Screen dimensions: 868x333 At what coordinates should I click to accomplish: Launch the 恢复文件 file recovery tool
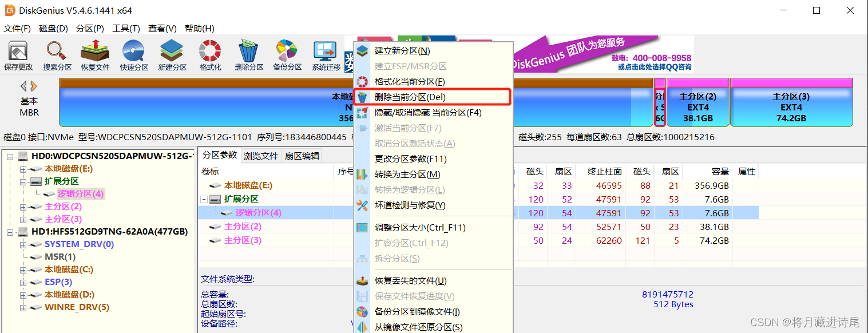click(x=95, y=56)
